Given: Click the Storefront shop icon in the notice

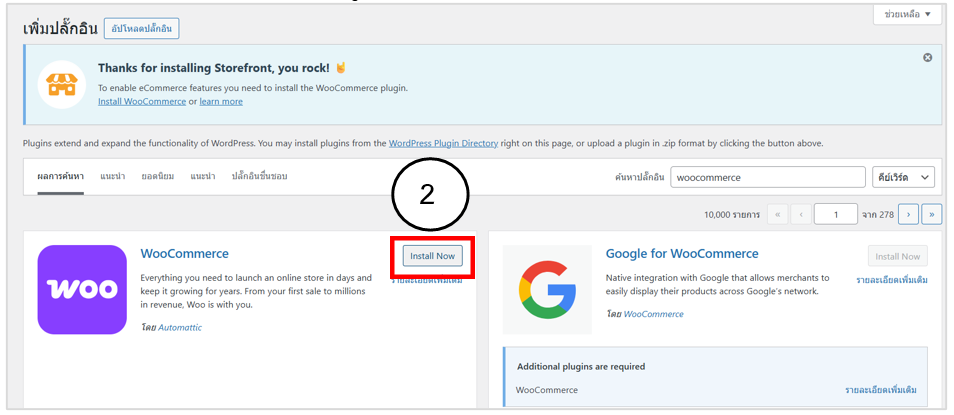Looking at the screenshot, I should 62,84.
